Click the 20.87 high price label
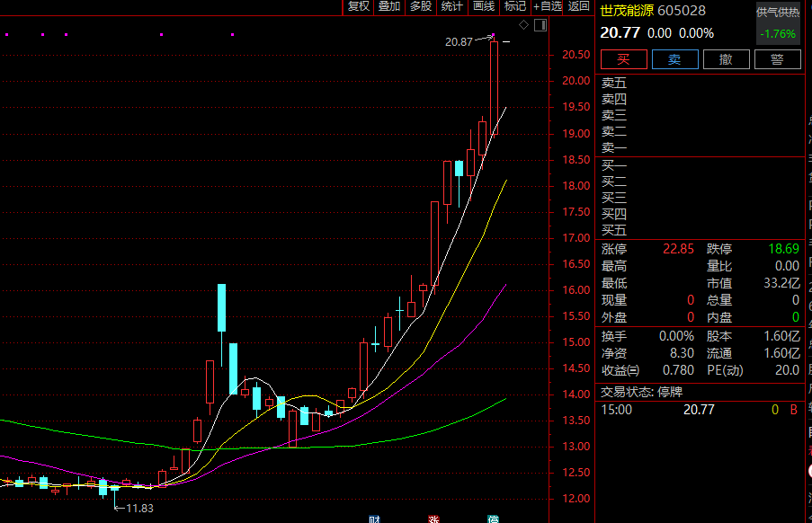812x523 pixels. (x=459, y=41)
